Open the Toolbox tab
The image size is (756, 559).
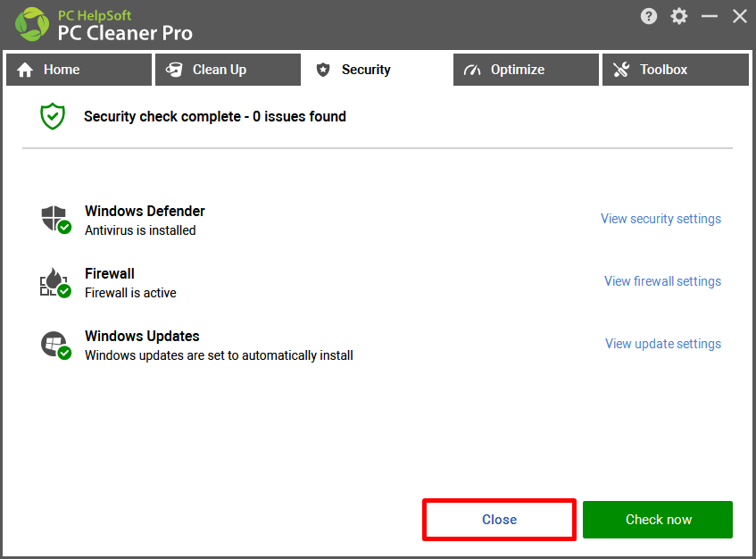tap(676, 70)
